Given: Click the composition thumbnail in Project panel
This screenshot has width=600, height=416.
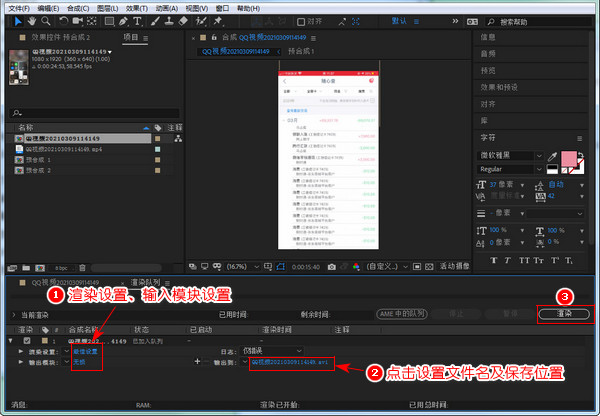Looking at the screenshot, I should 19,67.
